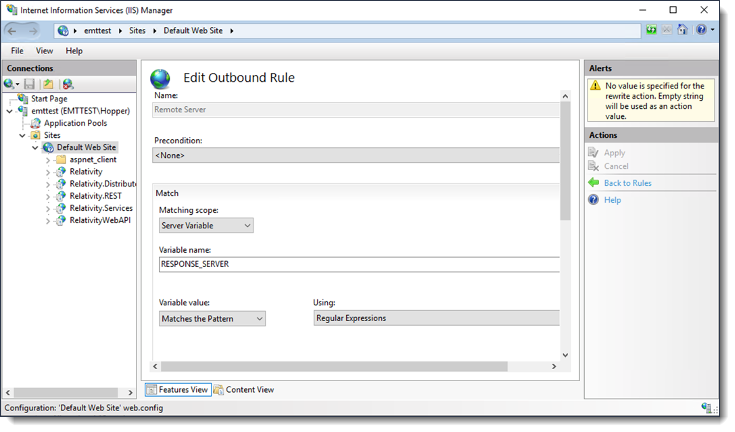735x432 pixels.
Task: Click the Apply action link
Action: (615, 153)
